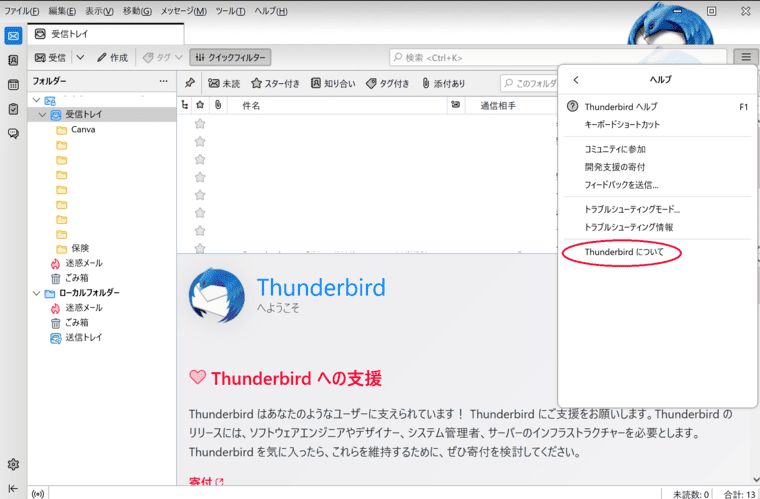Choose トラブルシューティングモード entry
The image size is (760, 499).
click(x=658, y=209)
